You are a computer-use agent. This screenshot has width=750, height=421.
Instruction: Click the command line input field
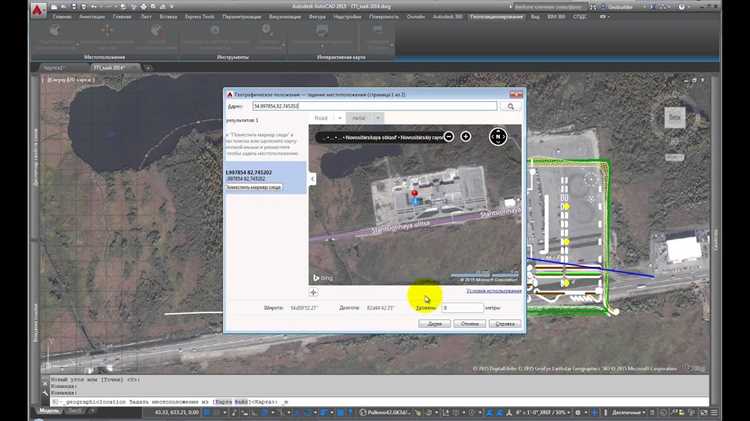pyautogui.click(x=378, y=402)
